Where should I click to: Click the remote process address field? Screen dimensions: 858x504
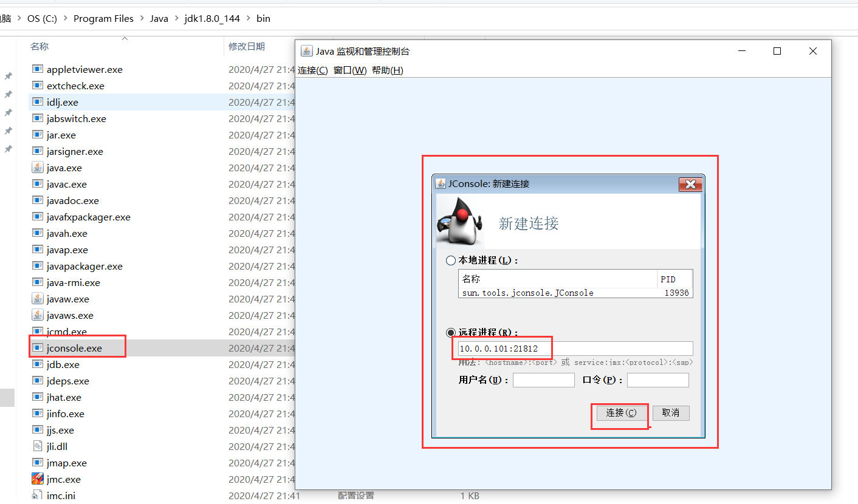tap(575, 349)
